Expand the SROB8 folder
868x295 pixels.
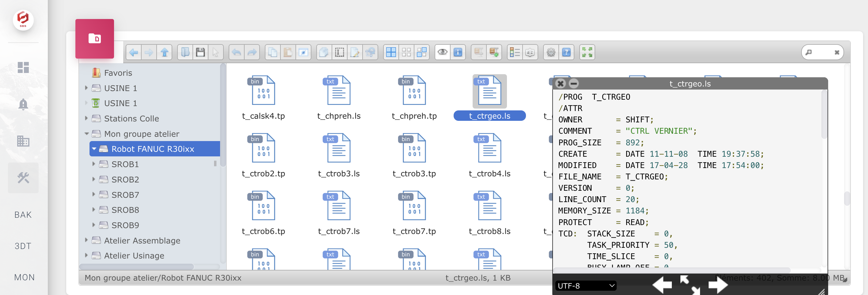tap(94, 210)
